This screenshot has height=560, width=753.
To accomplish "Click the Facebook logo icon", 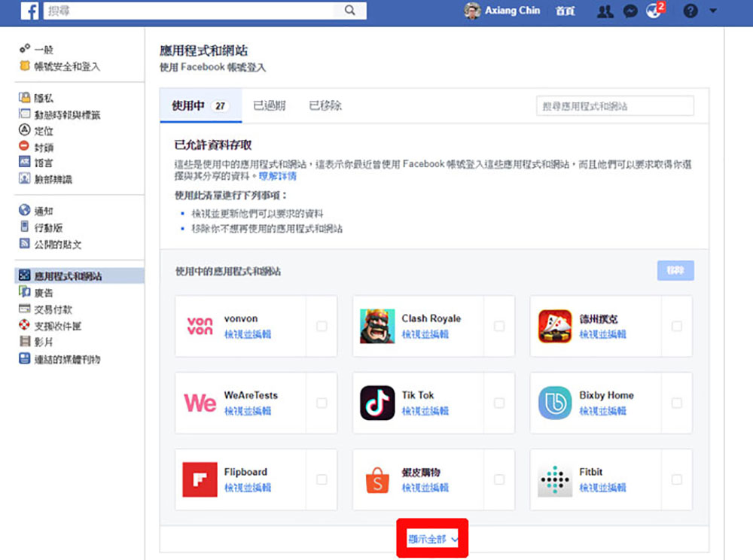I will [x=30, y=11].
